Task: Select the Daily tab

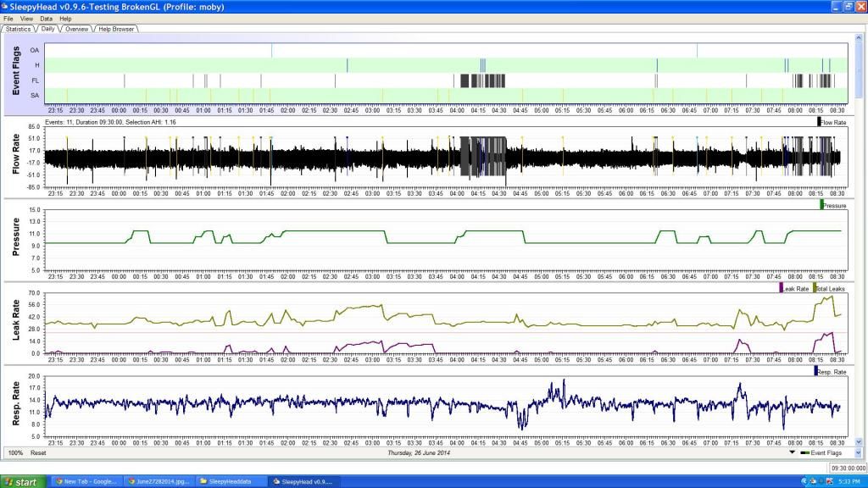Action: coord(47,29)
